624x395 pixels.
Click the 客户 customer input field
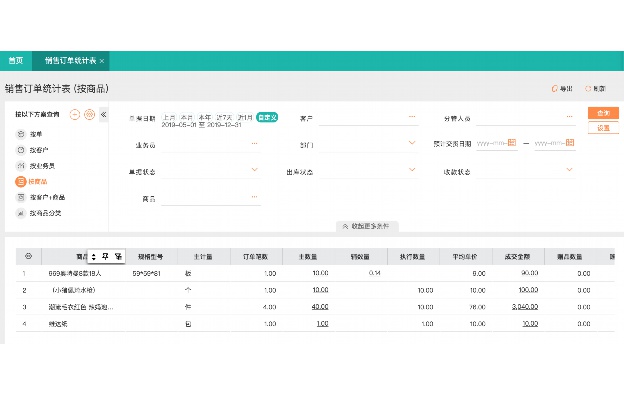tap(369, 119)
